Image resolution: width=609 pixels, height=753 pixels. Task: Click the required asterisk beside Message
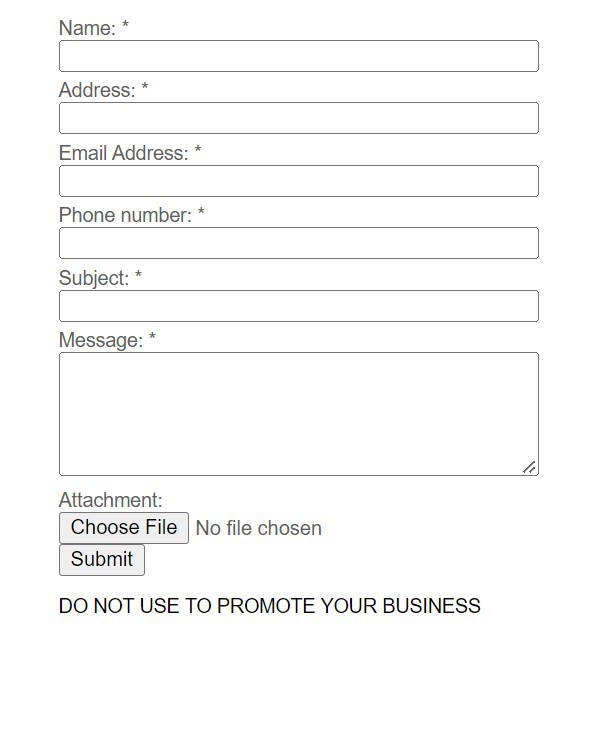pyautogui.click(x=152, y=340)
